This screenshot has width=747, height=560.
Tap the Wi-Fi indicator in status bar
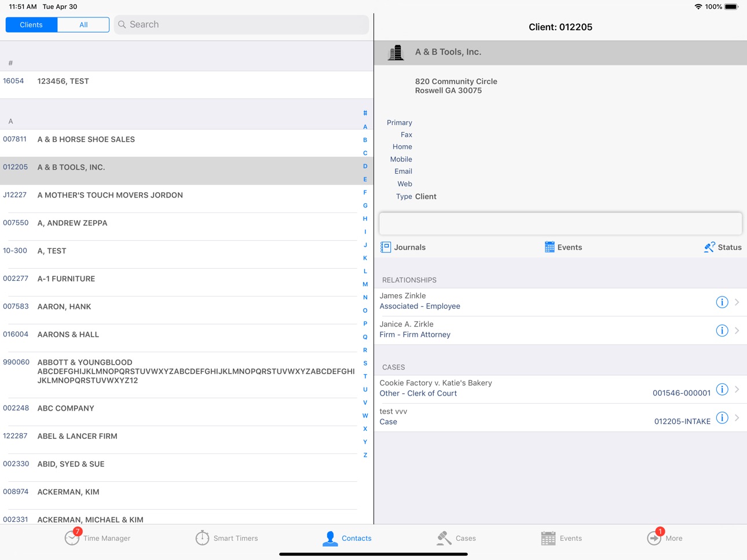click(x=698, y=7)
